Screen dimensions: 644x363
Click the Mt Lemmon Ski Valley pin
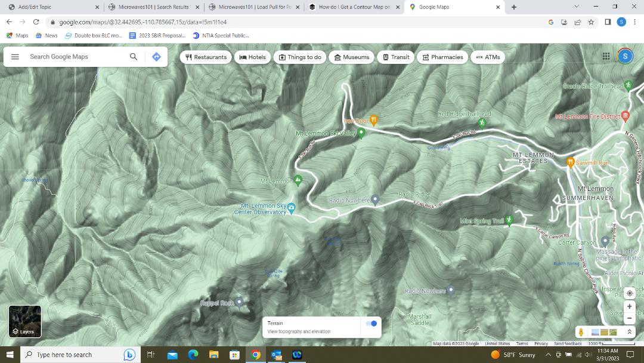(x=361, y=133)
